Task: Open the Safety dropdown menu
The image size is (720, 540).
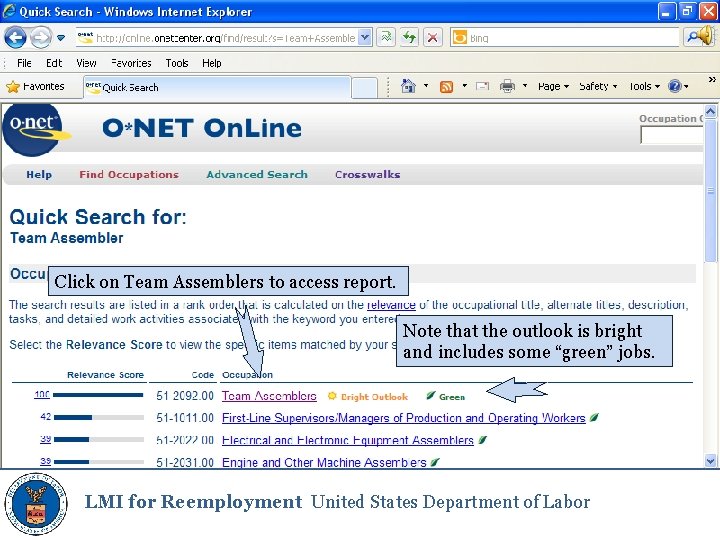Action: click(x=598, y=86)
